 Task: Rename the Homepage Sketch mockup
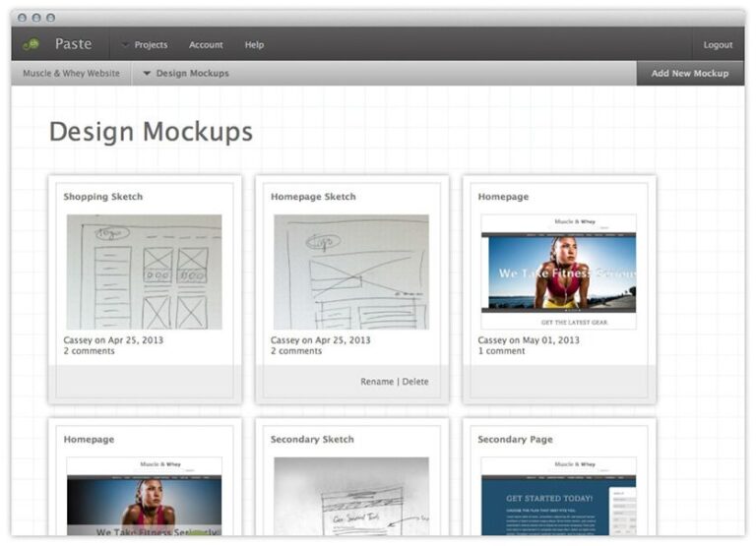coord(377,382)
